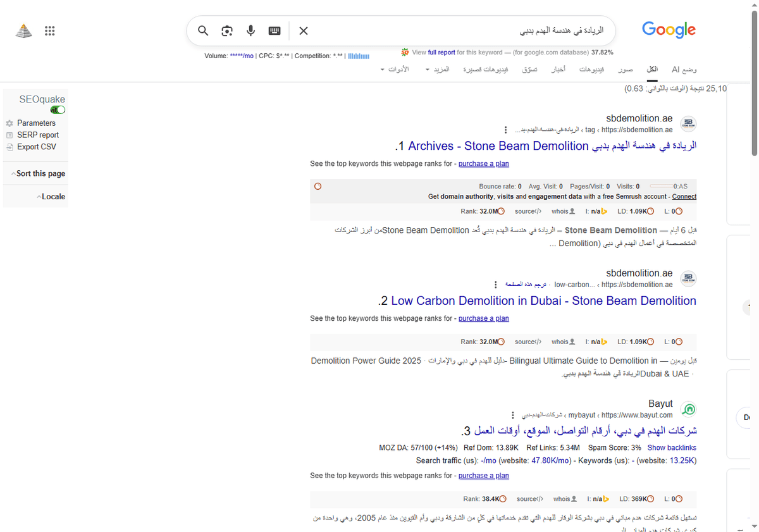This screenshot has height=532, width=759.
Task: Open the on-screen keyboard icon
Action: pos(274,30)
